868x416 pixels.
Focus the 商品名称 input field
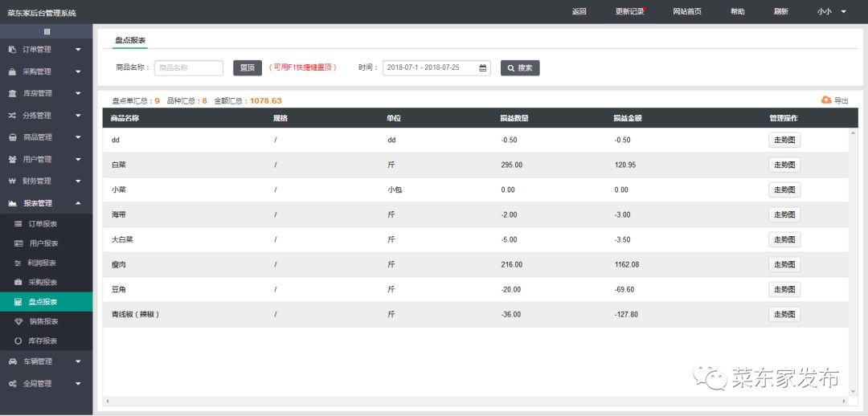click(x=189, y=68)
